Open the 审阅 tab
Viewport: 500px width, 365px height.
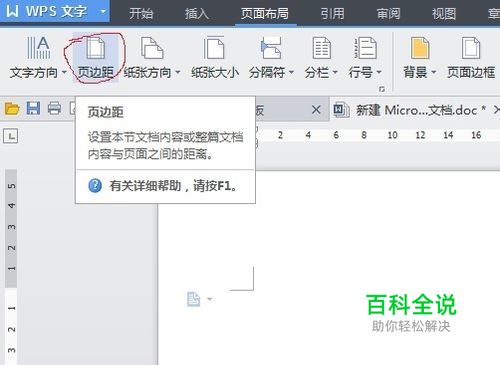coord(388,13)
